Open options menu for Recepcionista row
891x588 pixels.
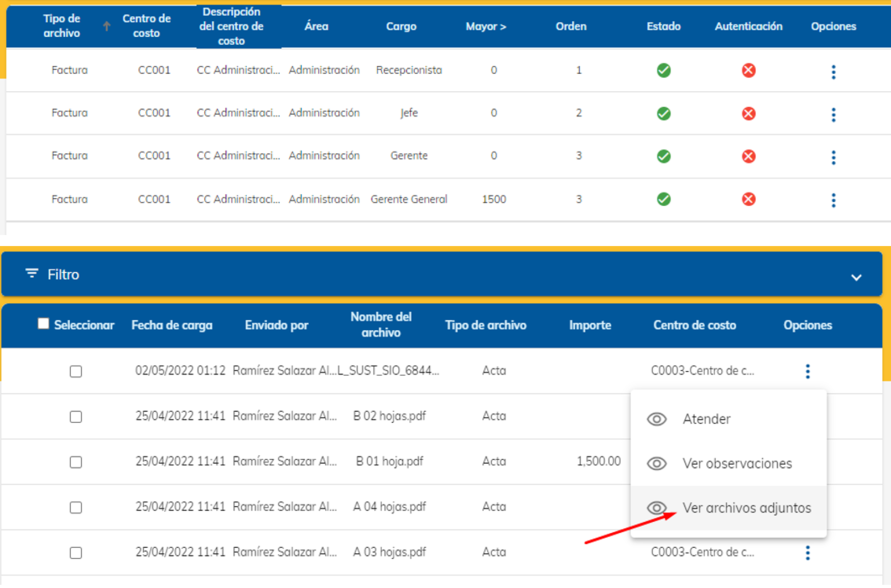pos(833,72)
